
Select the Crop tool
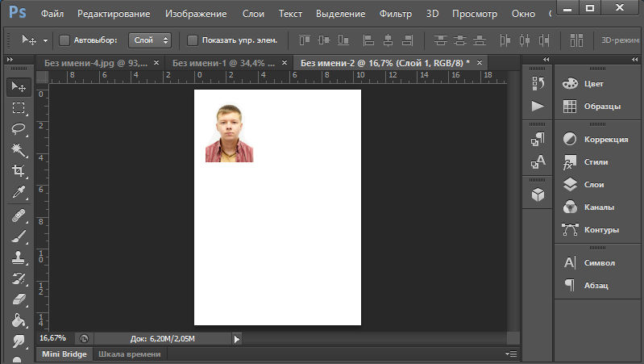[x=19, y=171]
